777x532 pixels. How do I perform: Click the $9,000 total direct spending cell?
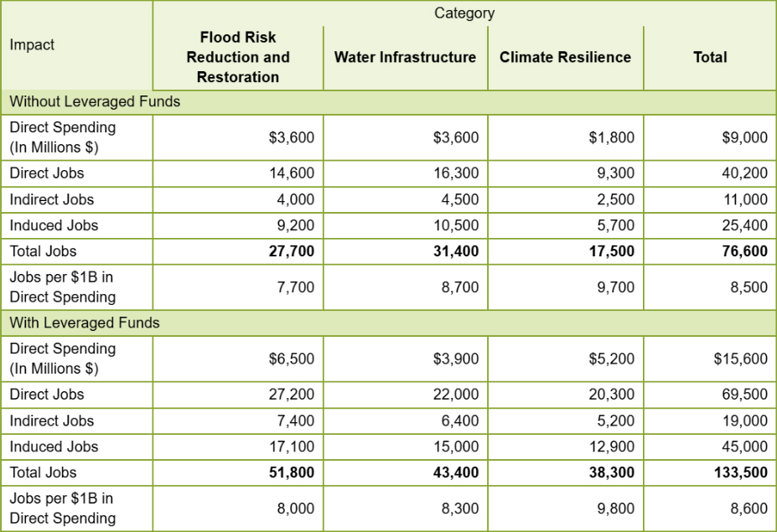click(710, 137)
